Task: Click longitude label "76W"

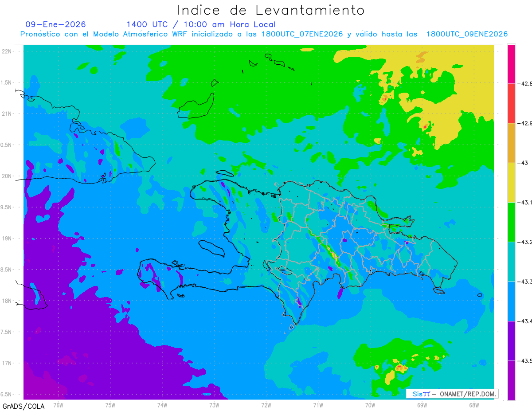Action: [x=58, y=405]
